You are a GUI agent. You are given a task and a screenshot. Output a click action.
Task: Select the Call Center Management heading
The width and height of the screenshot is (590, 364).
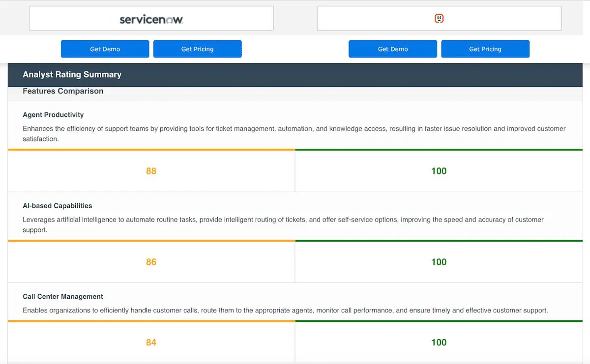[x=62, y=296]
